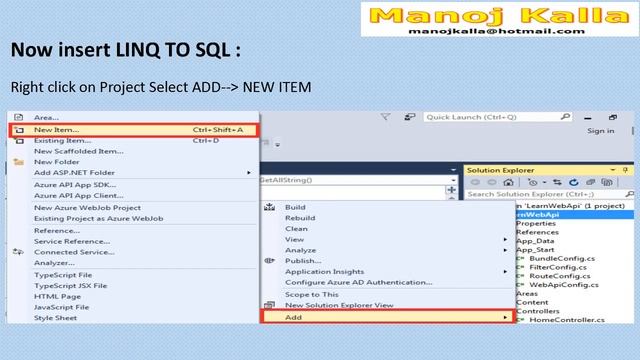Expand the Add ASP.NET Folder submenu arrow
Screen dimensions: 640x360
pos(249,173)
